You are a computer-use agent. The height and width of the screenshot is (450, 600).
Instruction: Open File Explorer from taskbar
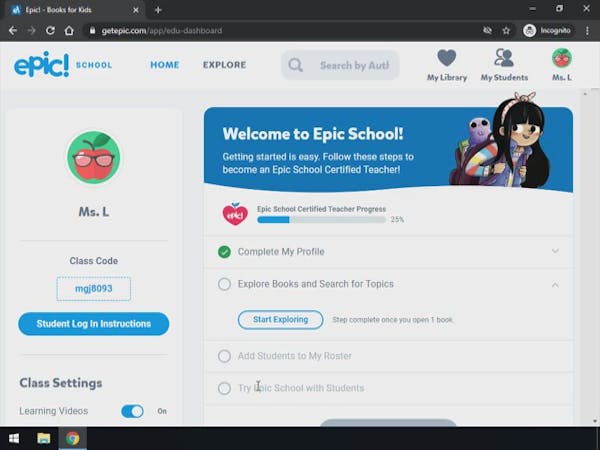point(44,438)
